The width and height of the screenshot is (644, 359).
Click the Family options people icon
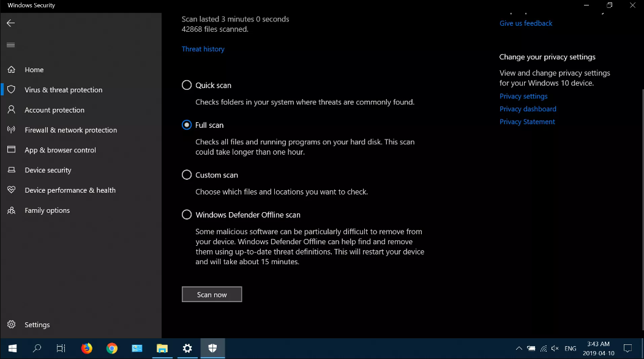coord(12,210)
